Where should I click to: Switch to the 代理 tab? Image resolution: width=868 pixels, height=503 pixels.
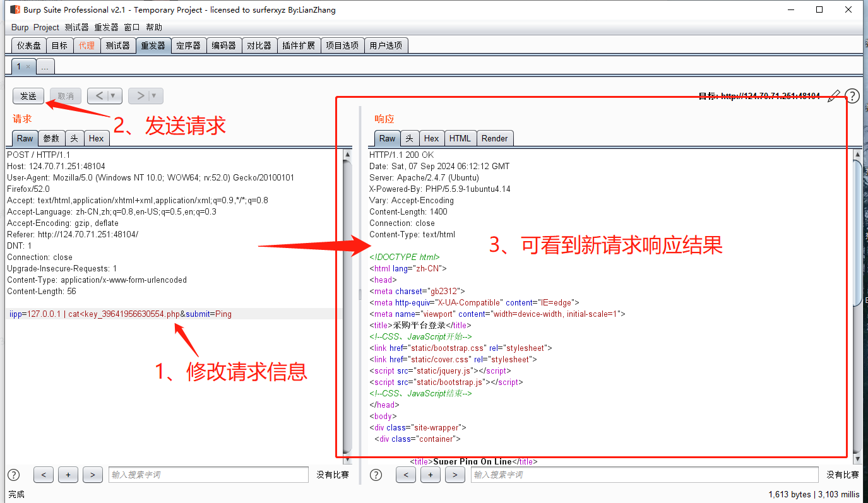[x=86, y=45]
